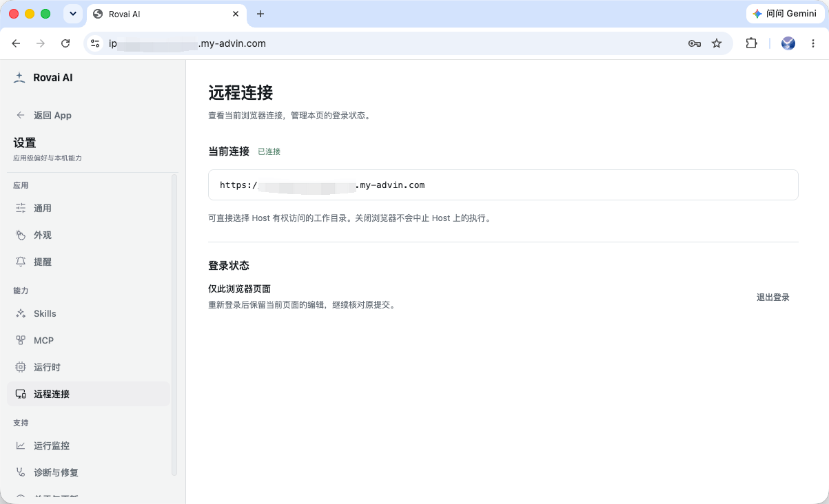Viewport: 829px width, 504px height.
Task: Click the 应用级偏好与本机能力 subtitle
Action: [47, 158]
